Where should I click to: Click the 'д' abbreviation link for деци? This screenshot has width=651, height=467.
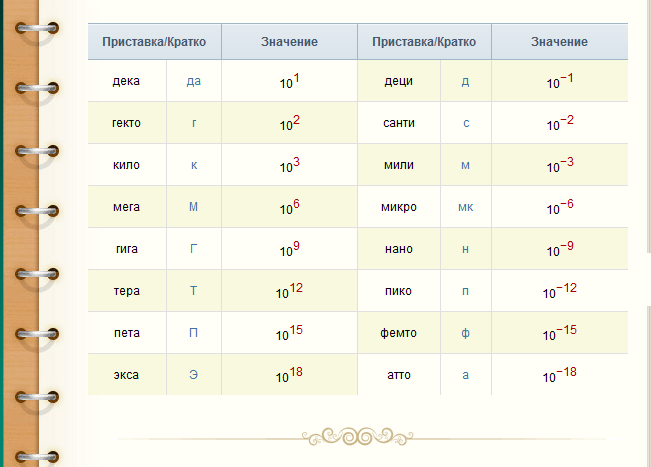point(465,81)
